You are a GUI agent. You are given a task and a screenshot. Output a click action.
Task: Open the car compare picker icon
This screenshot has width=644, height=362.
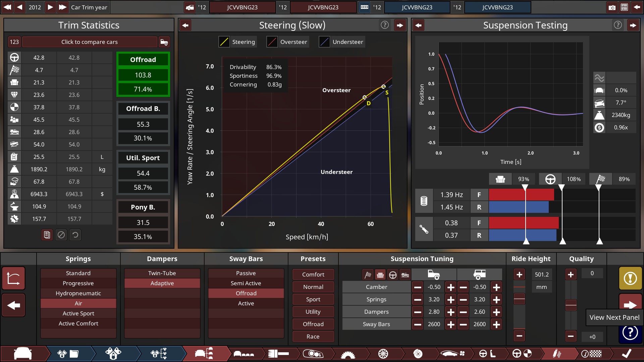point(164,42)
